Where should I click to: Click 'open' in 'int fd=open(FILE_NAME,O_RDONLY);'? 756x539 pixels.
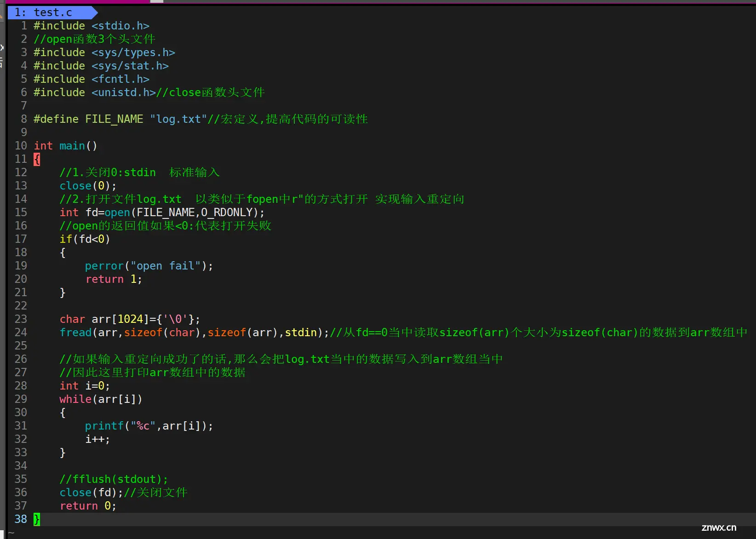tap(117, 212)
